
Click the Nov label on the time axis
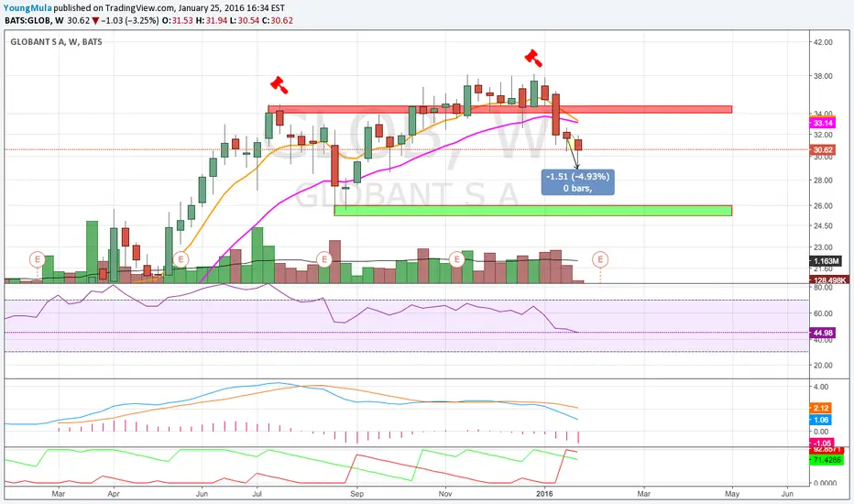point(445,494)
